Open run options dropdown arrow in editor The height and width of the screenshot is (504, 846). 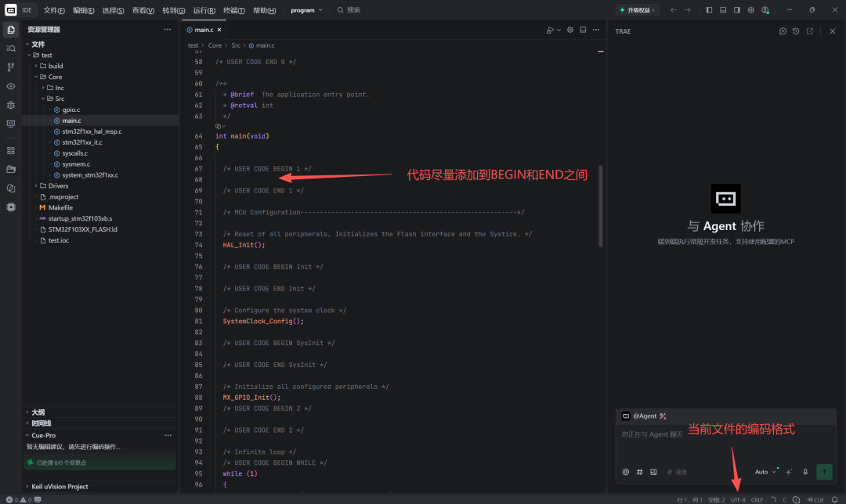559,31
